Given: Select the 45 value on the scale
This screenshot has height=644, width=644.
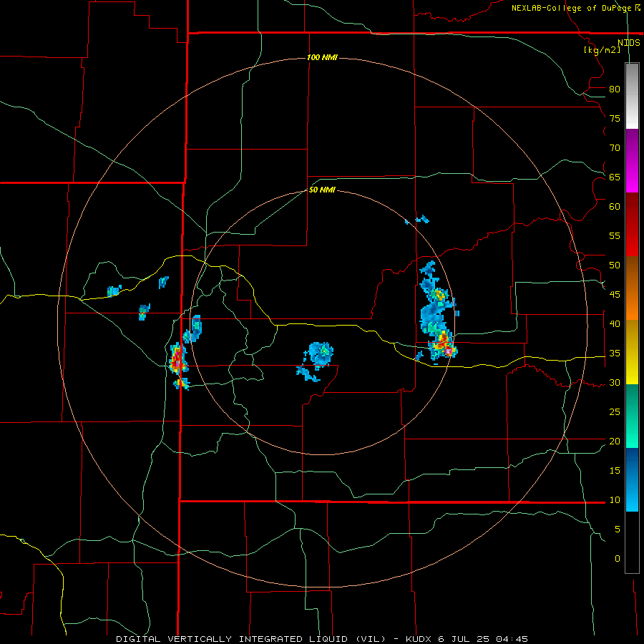Looking at the screenshot, I should coord(615,295).
